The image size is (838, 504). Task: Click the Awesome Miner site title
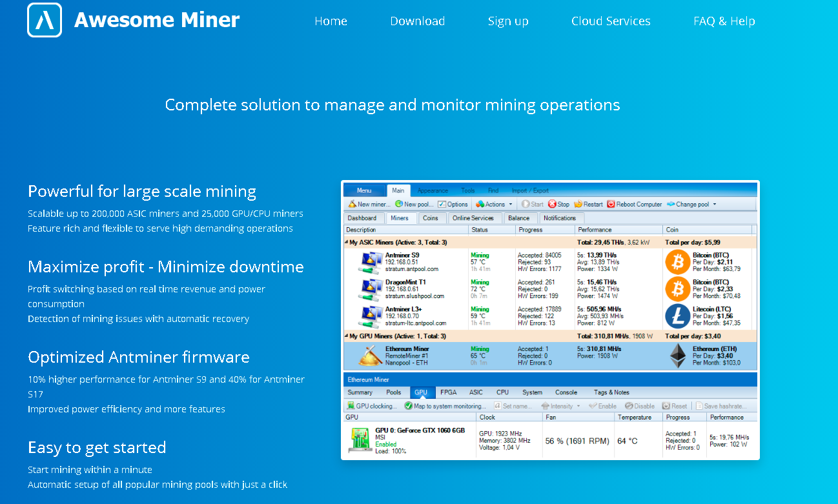point(157,20)
